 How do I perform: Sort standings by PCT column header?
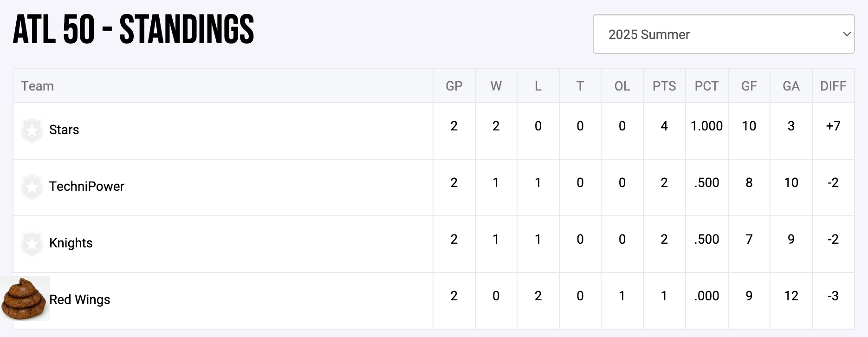coord(706,86)
